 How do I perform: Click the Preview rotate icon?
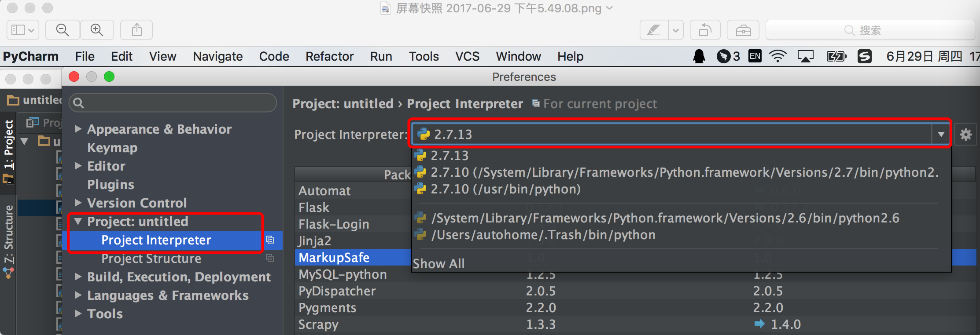click(705, 30)
